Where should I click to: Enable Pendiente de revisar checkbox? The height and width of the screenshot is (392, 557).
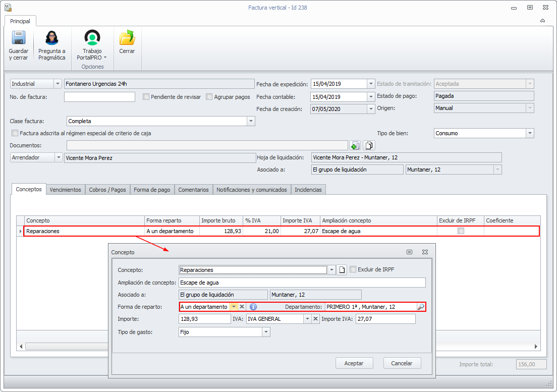click(x=146, y=96)
